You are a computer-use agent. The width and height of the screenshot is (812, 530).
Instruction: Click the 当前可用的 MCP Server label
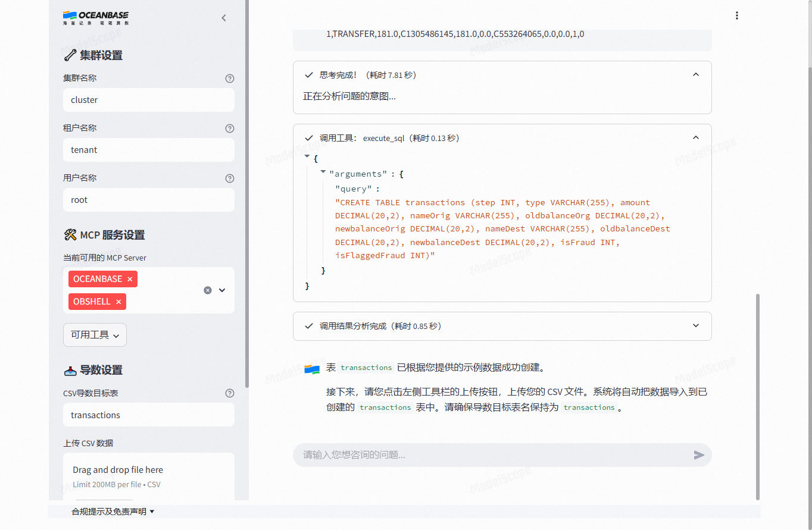[105, 258]
